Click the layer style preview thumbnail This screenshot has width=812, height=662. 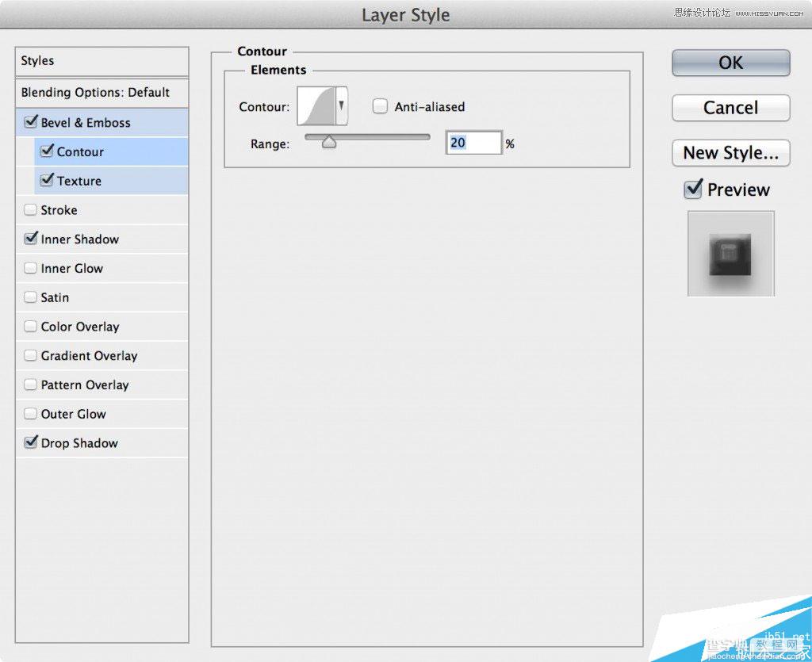(730, 254)
